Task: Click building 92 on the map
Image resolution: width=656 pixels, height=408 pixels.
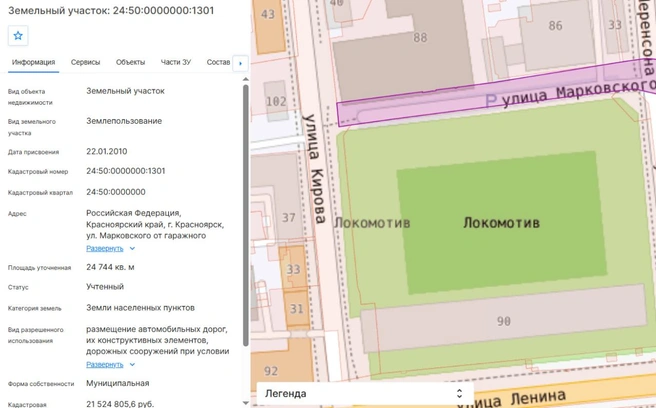Action: (271, 371)
